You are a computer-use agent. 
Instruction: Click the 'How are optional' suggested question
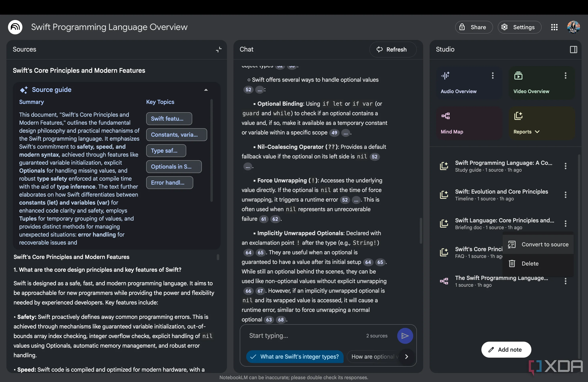pyautogui.click(x=373, y=357)
